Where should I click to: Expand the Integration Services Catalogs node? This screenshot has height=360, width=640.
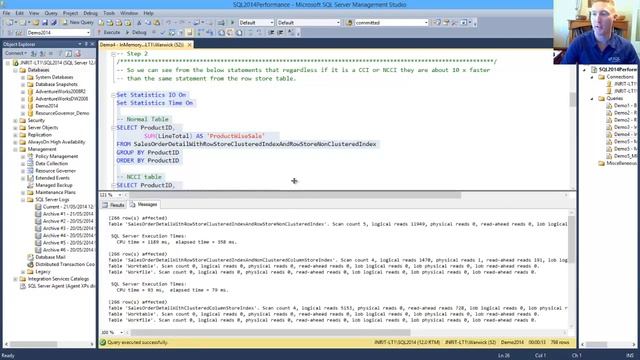point(15,279)
